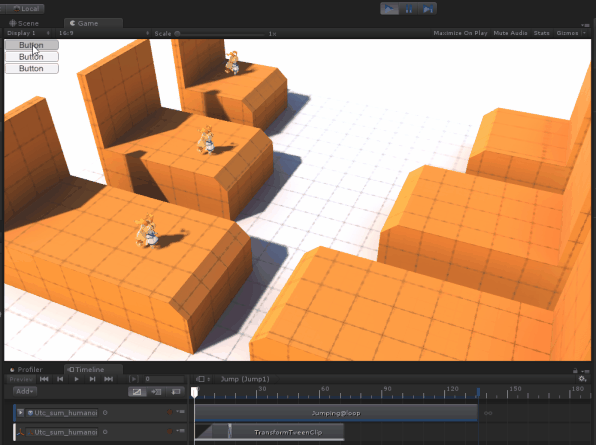The image size is (596, 445).
Task: Open the Timeline panel options menu
Action: tap(586, 371)
